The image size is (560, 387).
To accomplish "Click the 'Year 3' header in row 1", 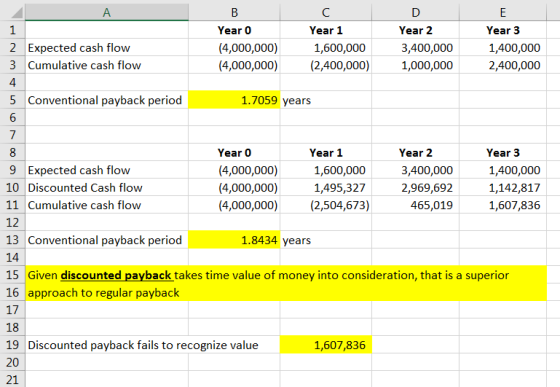I will 503,30.
